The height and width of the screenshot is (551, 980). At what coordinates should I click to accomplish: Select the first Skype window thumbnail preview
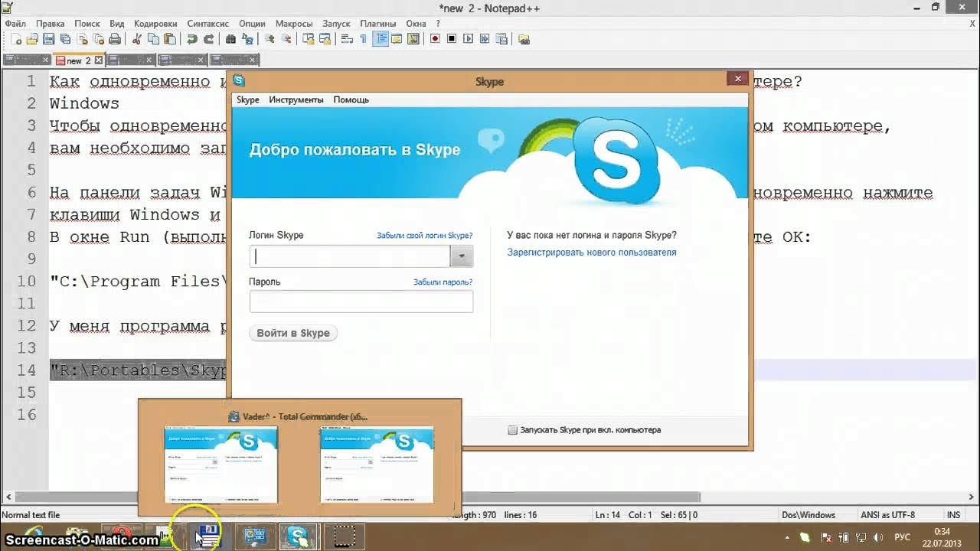tap(220, 465)
